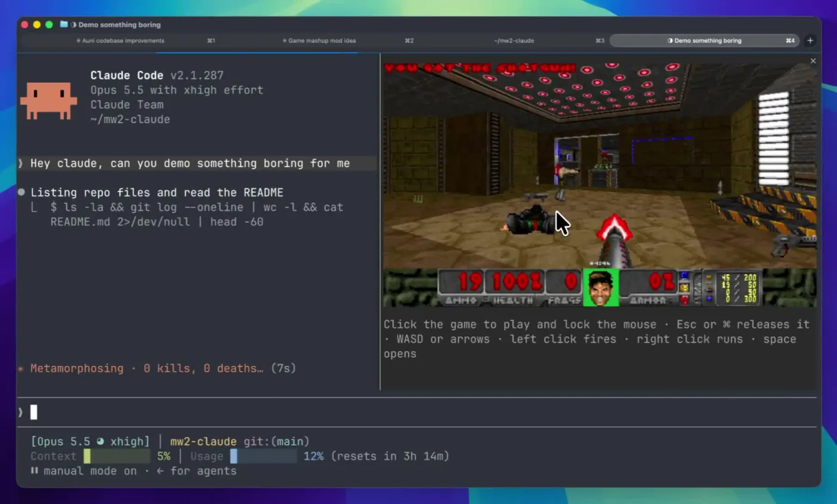Image resolution: width=837 pixels, height=504 pixels.
Task: Focus the Claude Code prompt input line
Action: point(417,412)
